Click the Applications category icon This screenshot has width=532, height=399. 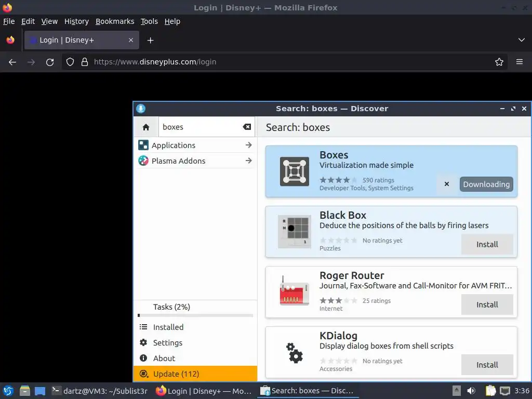pyautogui.click(x=143, y=145)
